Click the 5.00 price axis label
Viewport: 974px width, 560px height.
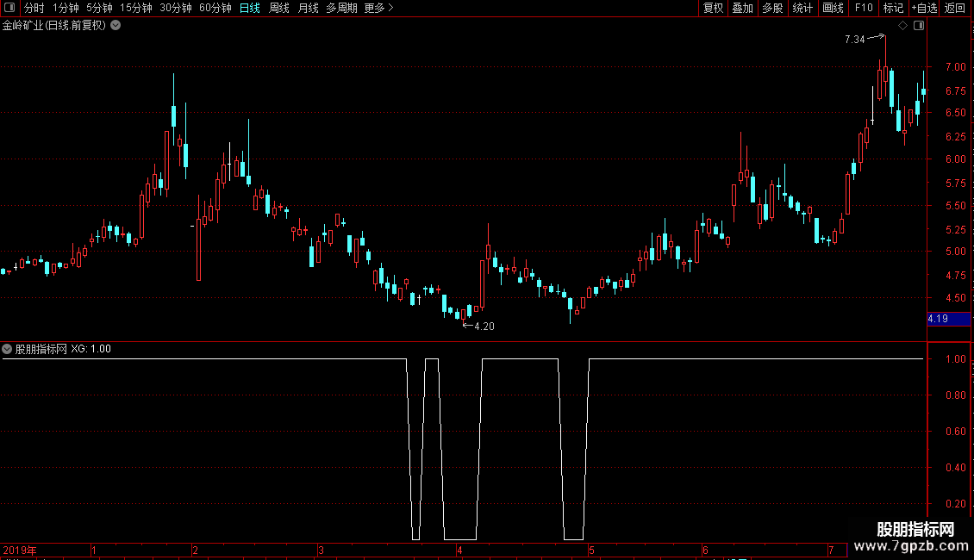coord(955,252)
